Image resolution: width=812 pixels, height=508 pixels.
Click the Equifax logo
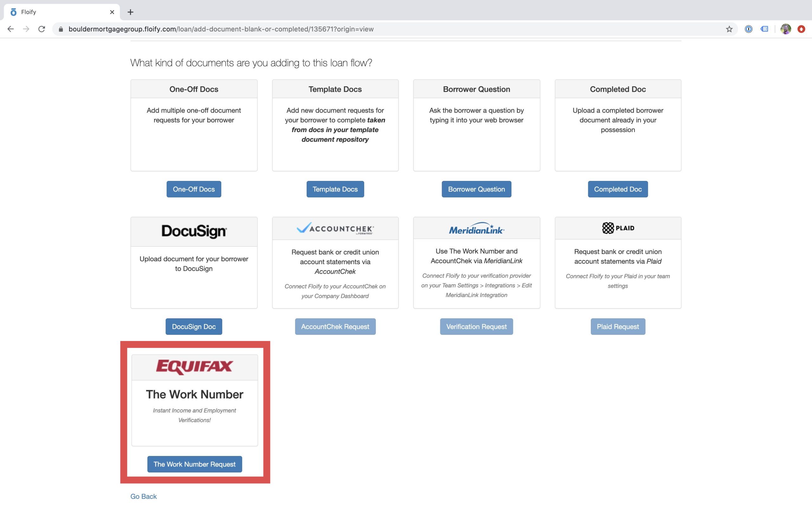point(195,367)
